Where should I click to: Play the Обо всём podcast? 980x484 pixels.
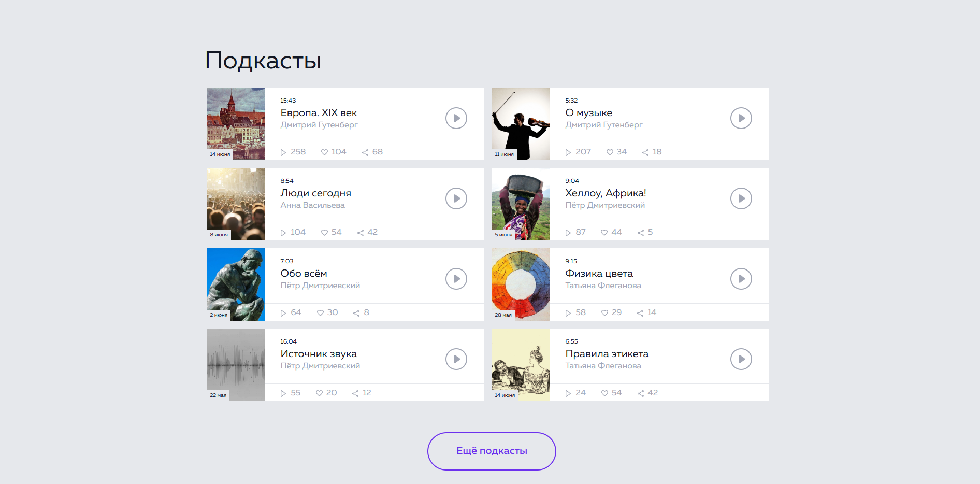[x=456, y=279]
